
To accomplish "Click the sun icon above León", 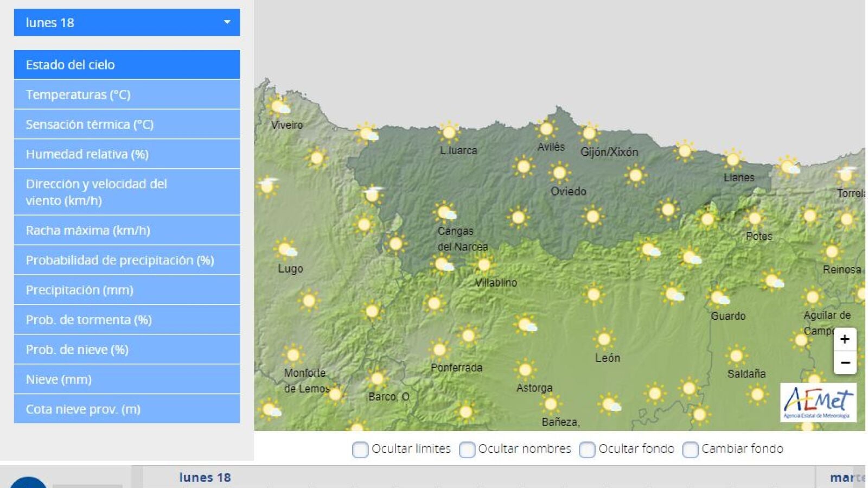I will [x=603, y=339].
